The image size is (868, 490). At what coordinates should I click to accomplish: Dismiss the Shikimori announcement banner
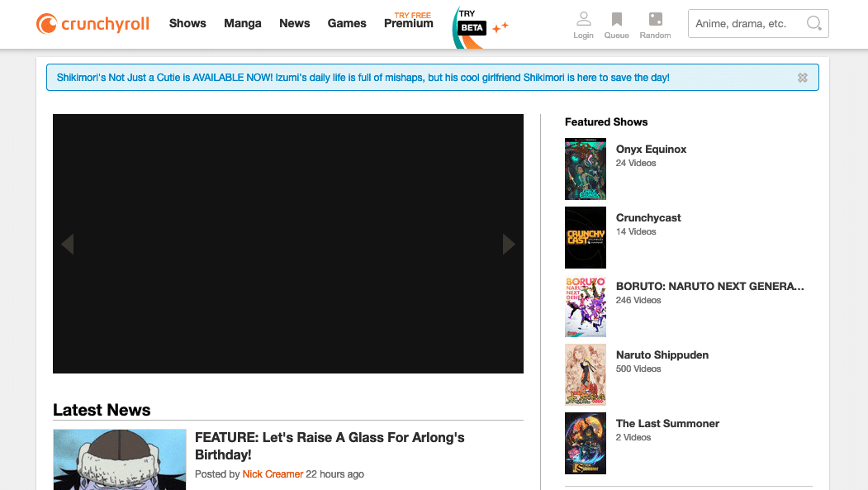coord(802,78)
